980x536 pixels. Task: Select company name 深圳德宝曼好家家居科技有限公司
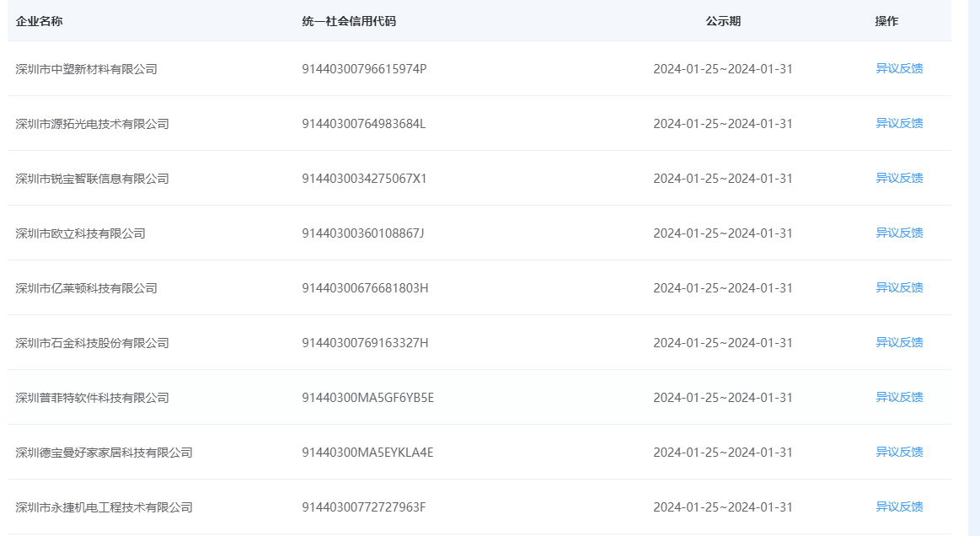pos(104,453)
